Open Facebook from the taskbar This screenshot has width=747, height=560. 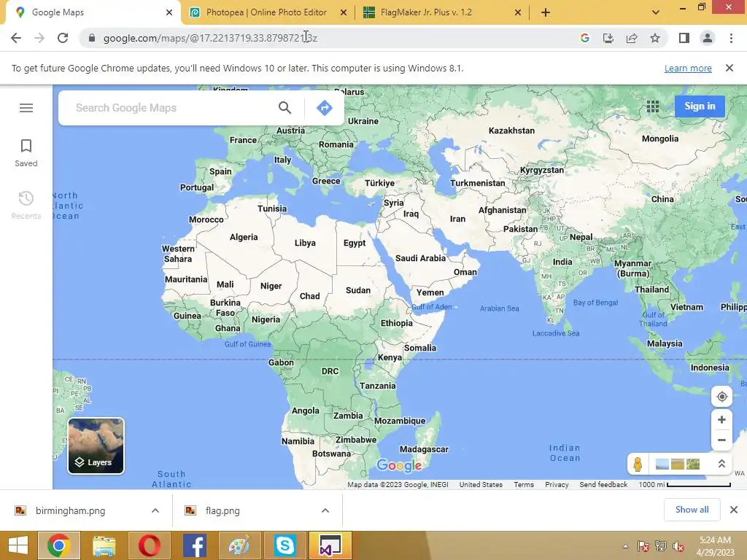pyautogui.click(x=194, y=545)
